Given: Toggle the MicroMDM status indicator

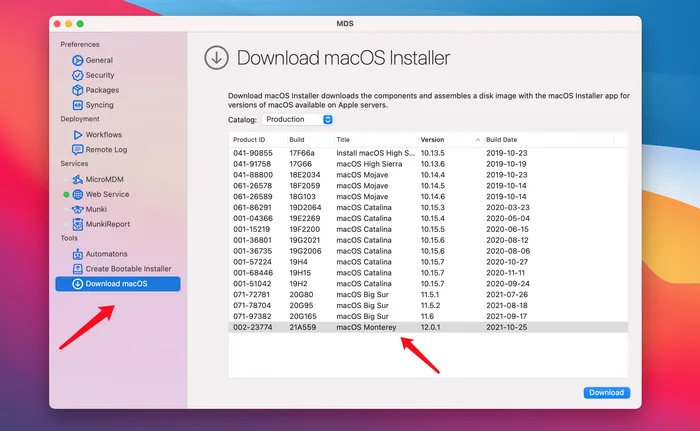Looking at the screenshot, I should 66,180.
